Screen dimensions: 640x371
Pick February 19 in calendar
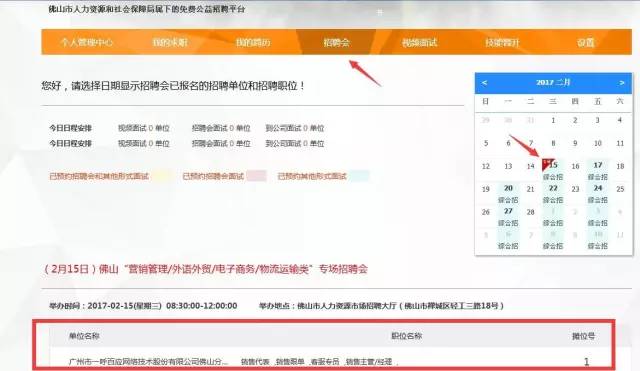click(486, 189)
